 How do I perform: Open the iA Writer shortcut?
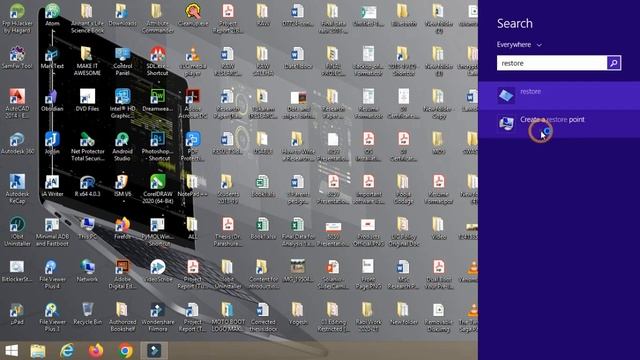[52, 185]
